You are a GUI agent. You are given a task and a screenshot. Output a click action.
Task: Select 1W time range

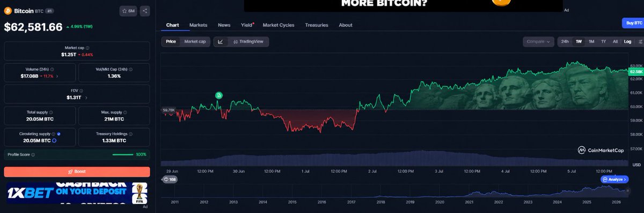click(579, 41)
